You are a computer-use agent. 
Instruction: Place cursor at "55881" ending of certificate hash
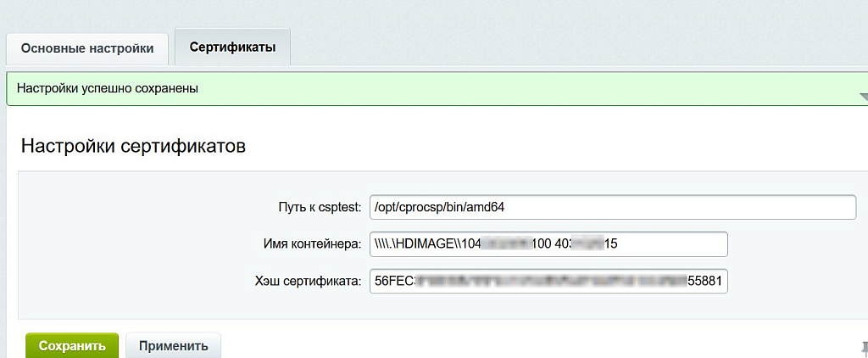coord(704,281)
